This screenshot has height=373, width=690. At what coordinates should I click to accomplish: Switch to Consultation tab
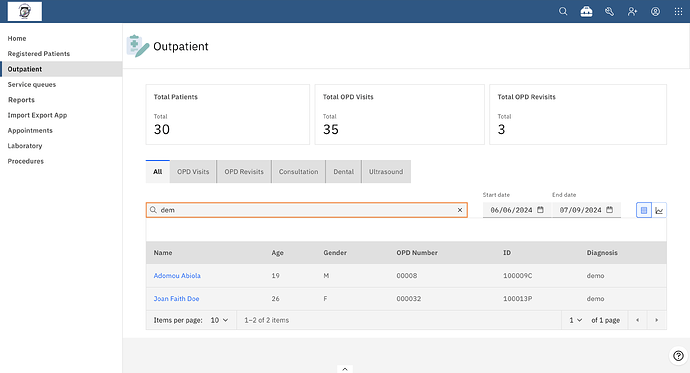coord(298,172)
